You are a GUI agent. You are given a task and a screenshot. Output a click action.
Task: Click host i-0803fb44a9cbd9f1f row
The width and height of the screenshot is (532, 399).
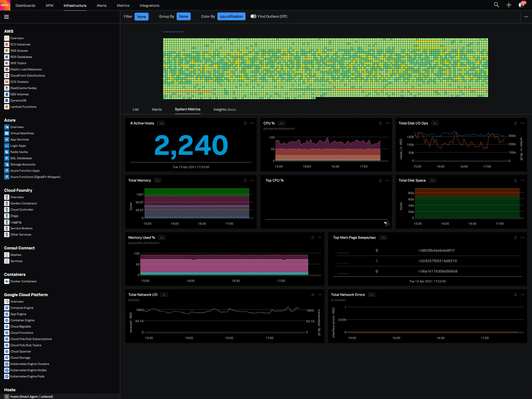(x=428, y=250)
